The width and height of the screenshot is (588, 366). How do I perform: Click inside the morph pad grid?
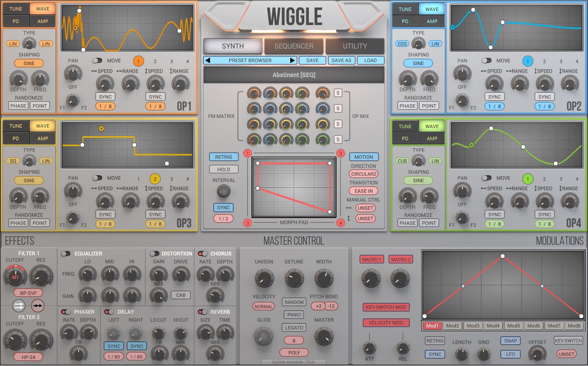click(294, 188)
